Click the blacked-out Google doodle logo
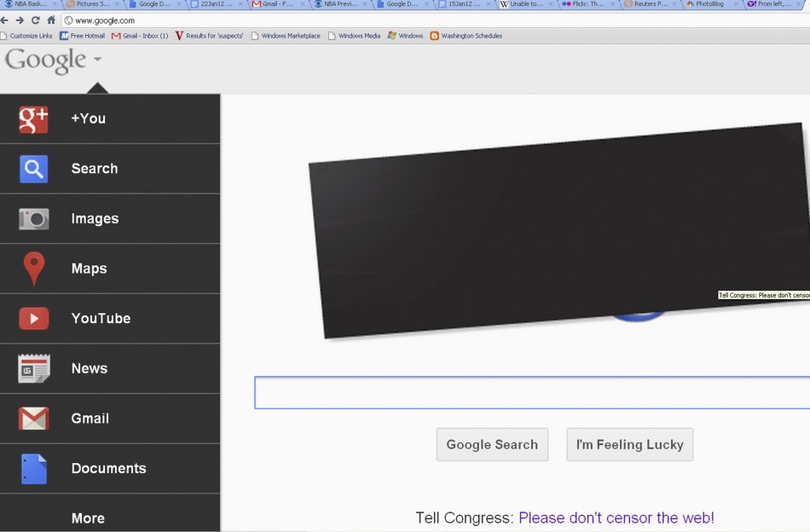The height and width of the screenshot is (532, 810). pyautogui.click(x=560, y=231)
